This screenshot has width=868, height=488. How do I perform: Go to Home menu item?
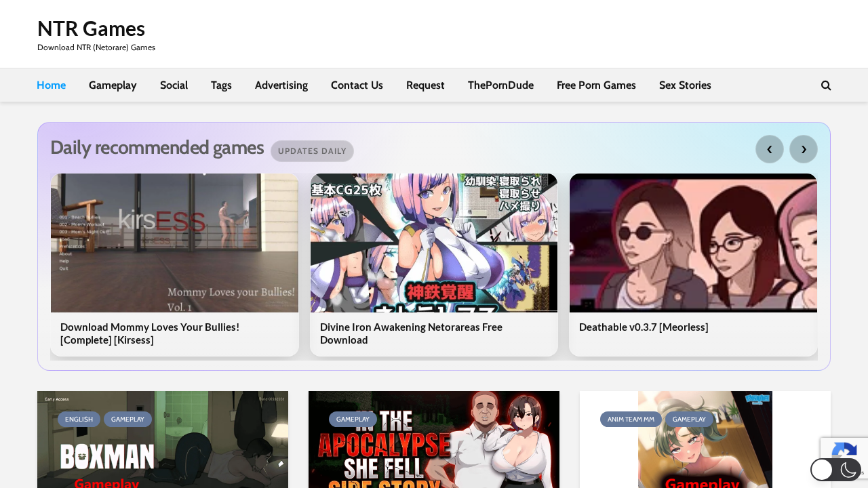pos(51,85)
